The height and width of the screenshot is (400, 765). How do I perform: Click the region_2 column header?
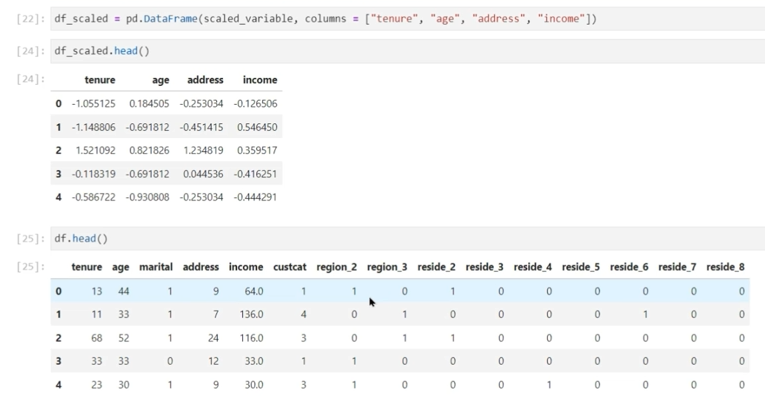coord(336,267)
